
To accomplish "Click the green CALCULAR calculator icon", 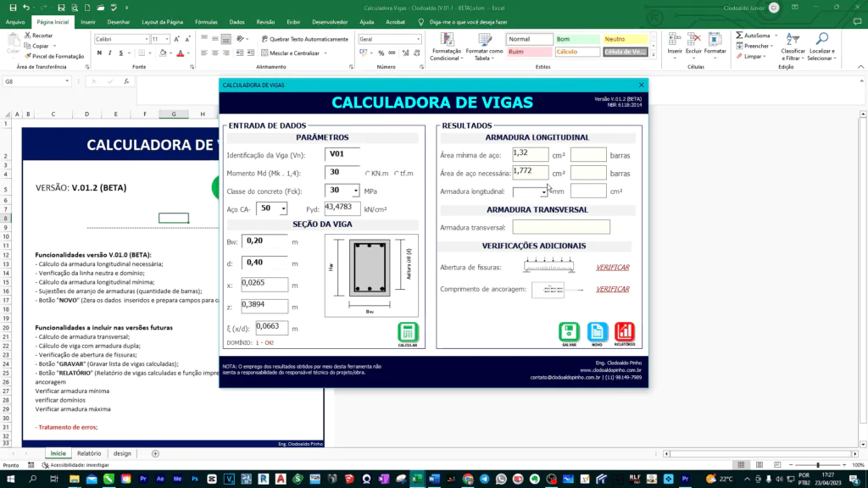I will [x=408, y=332].
